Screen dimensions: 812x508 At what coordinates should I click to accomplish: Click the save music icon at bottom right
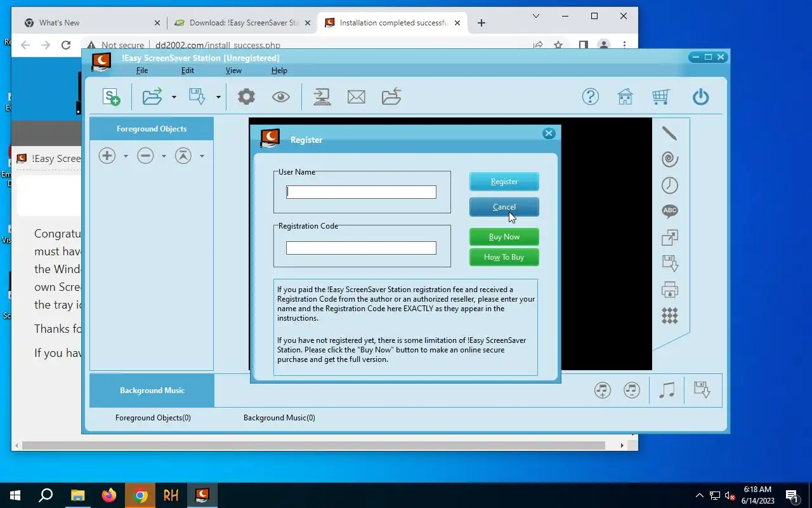pyautogui.click(x=702, y=390)
